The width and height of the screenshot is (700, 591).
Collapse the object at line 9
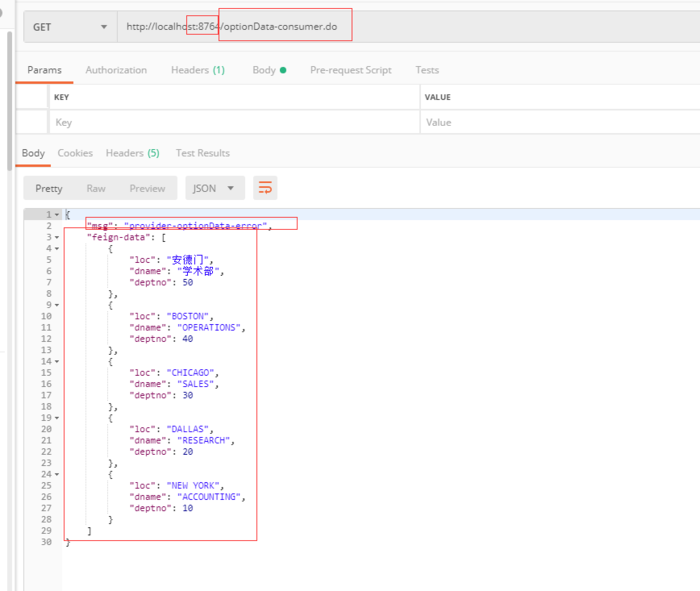tap(57, 305)
